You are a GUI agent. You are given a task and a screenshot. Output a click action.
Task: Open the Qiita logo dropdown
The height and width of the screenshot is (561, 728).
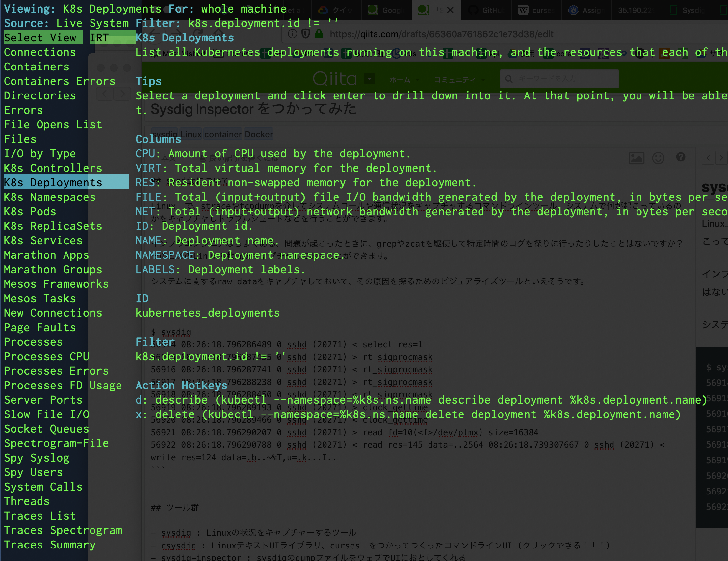370,79
